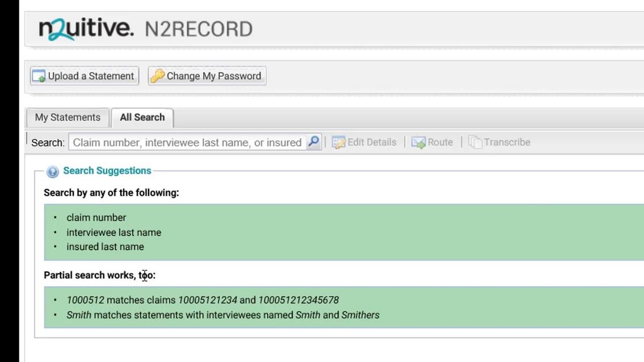644x362 pixels.
Task: Click the "interviewee last name" suggestion line
Action: [114, 233]
